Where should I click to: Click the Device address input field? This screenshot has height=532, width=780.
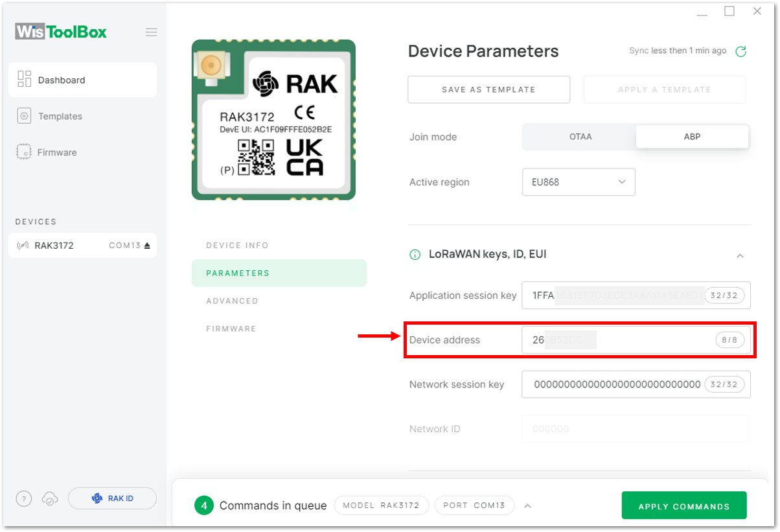click(636, 340)
